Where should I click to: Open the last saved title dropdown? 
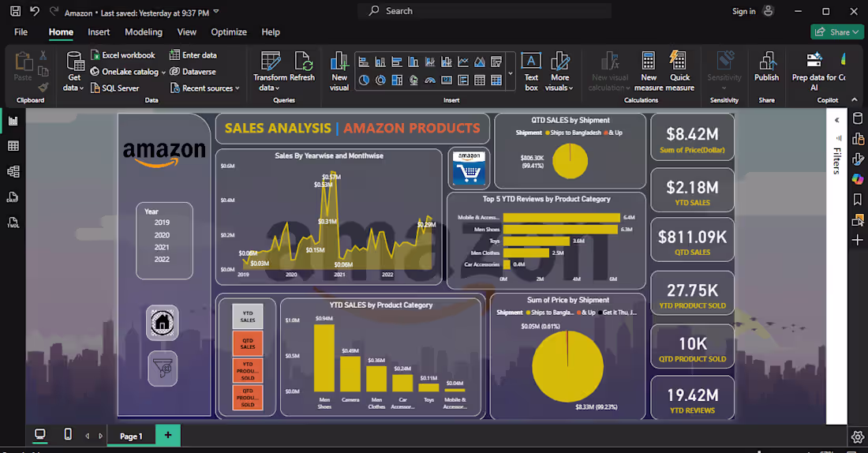(x=216, y=12)
